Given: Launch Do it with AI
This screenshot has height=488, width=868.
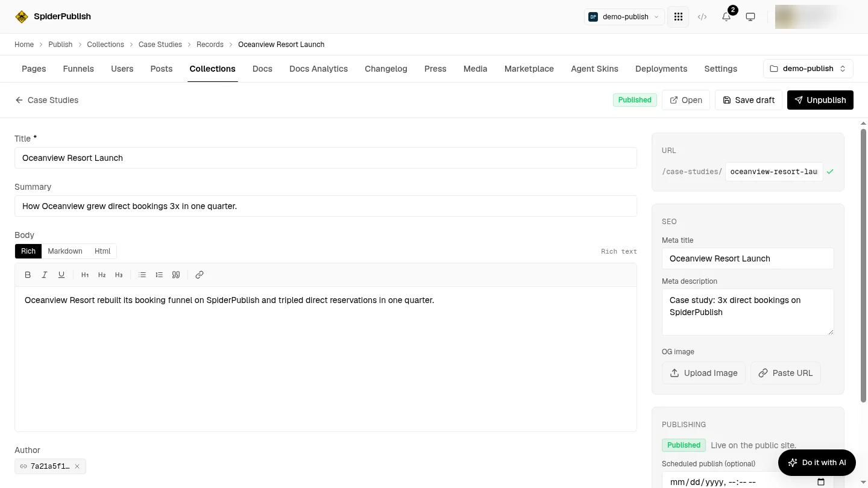Looking at the screenshot, I should tap(817, 463).
